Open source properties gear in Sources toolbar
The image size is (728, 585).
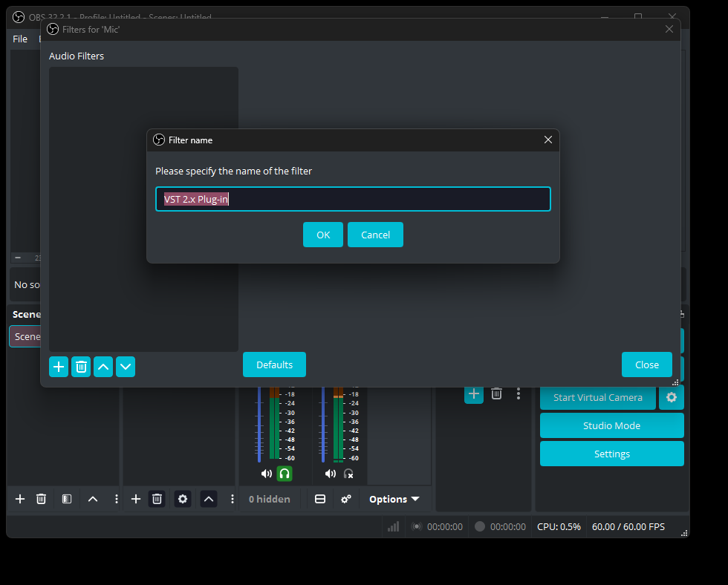tap(183, 499)
